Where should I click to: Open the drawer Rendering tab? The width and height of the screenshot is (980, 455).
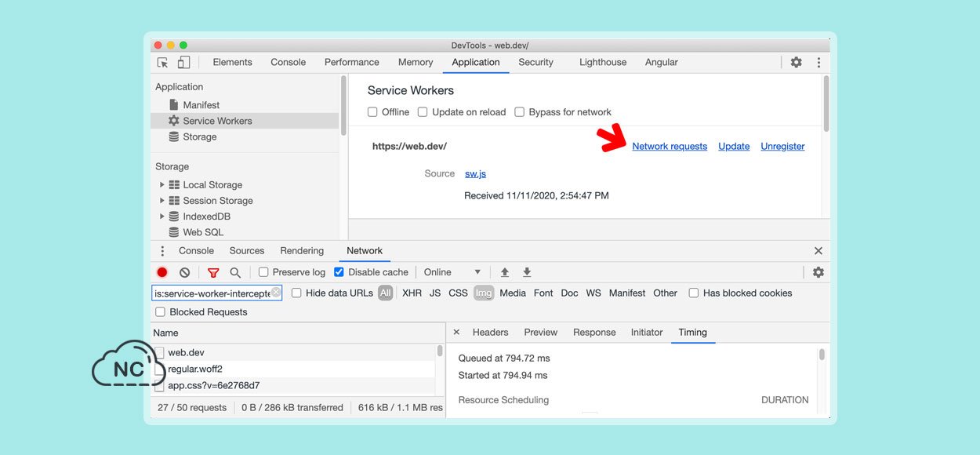pyautogui.click(x=302, y=251)
